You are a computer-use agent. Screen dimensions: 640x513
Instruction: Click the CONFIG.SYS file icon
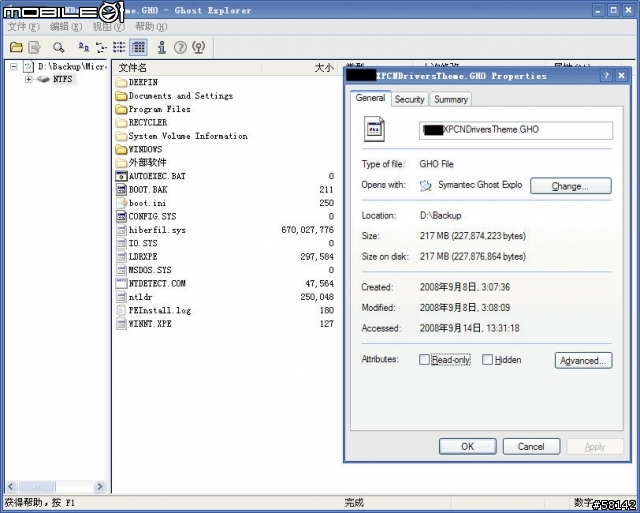(x=121, y=216)
